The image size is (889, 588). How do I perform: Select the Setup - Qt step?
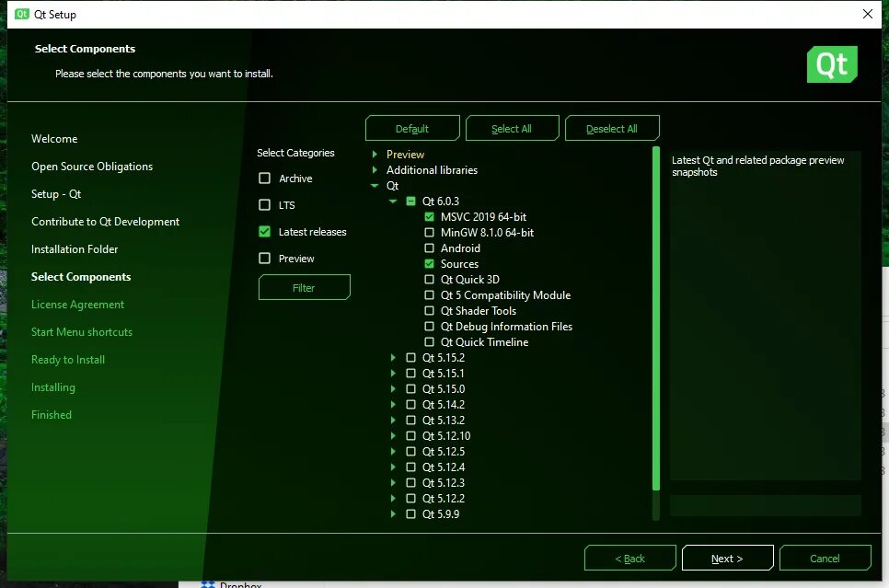coord(56,194)
